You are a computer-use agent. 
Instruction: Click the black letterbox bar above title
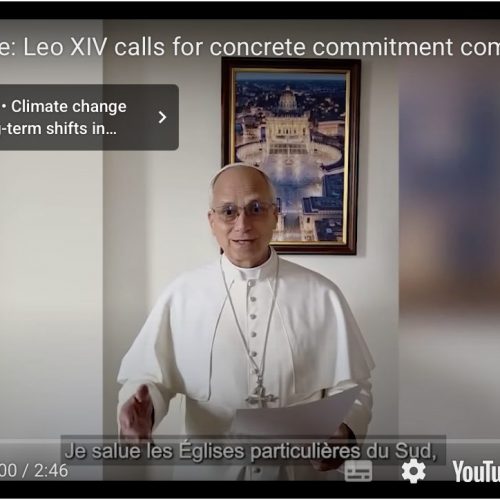tap(250, 10)
